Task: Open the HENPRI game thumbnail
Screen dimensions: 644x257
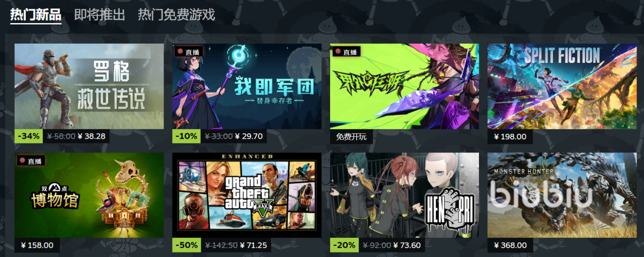Action: pyautogui.click(x=405, y=195)
